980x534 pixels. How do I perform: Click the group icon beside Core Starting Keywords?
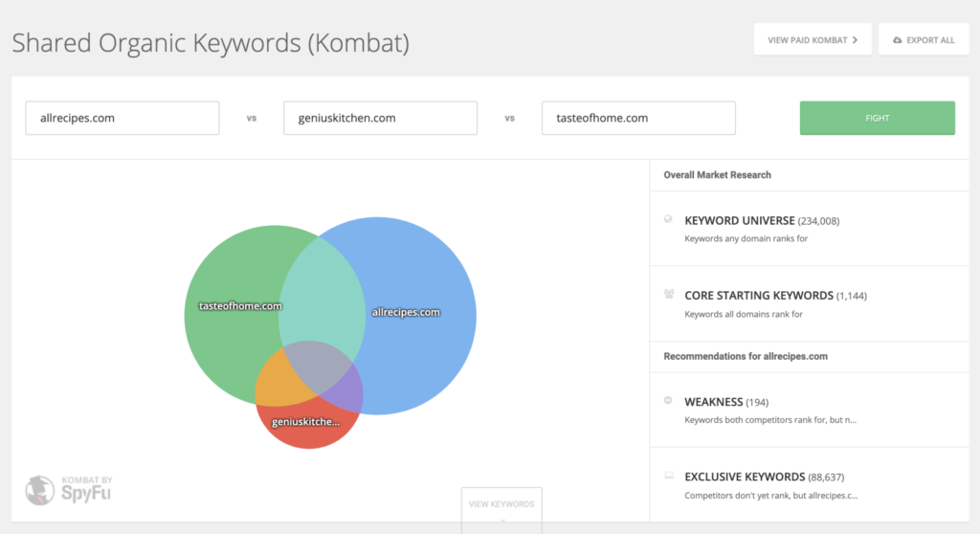pos(669,294)
